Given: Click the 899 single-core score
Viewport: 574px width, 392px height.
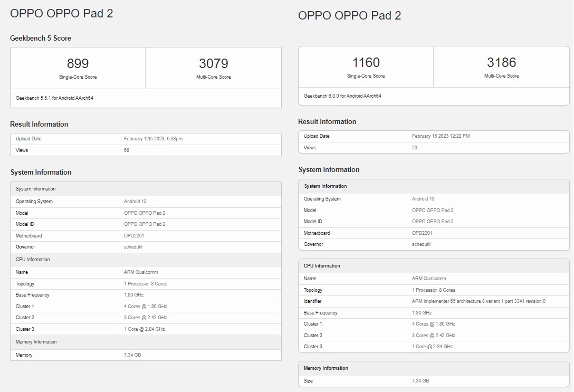Looking at the screenshot, I should 78,64.
